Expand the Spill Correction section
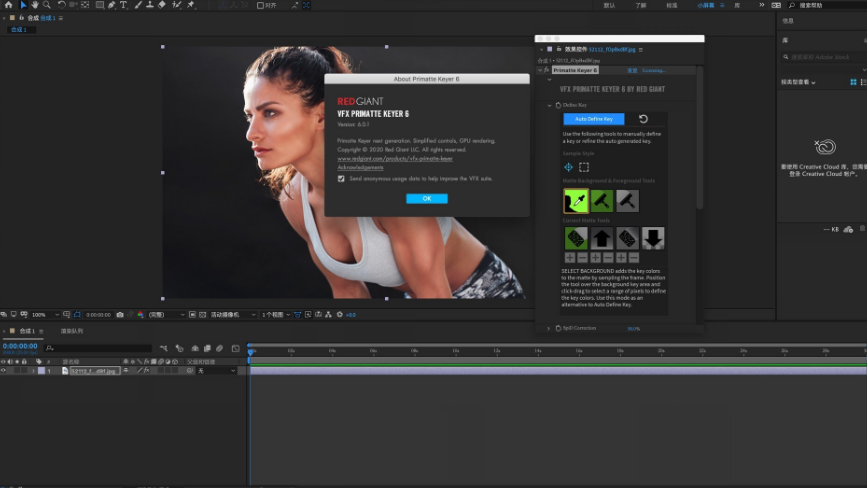This screenshot has height=488, width=867. [548, 328]
